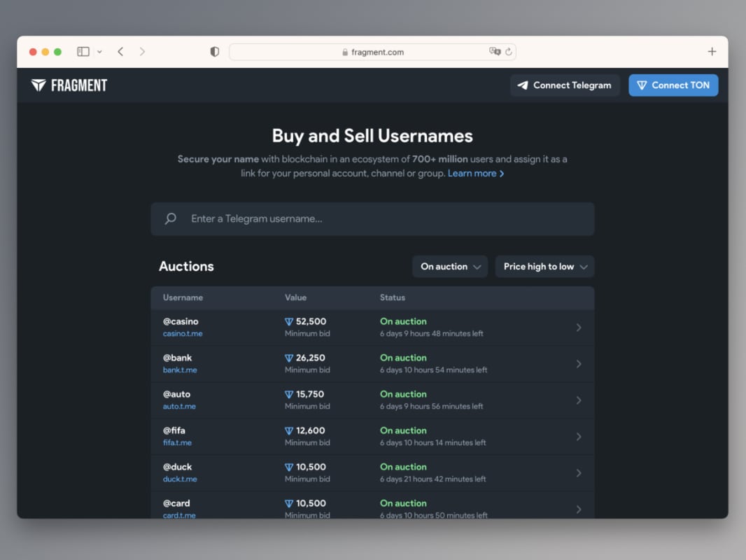Viewport: 746px width, 560px height.
Task: Click the Status column header
Action: tap(393, 297)
